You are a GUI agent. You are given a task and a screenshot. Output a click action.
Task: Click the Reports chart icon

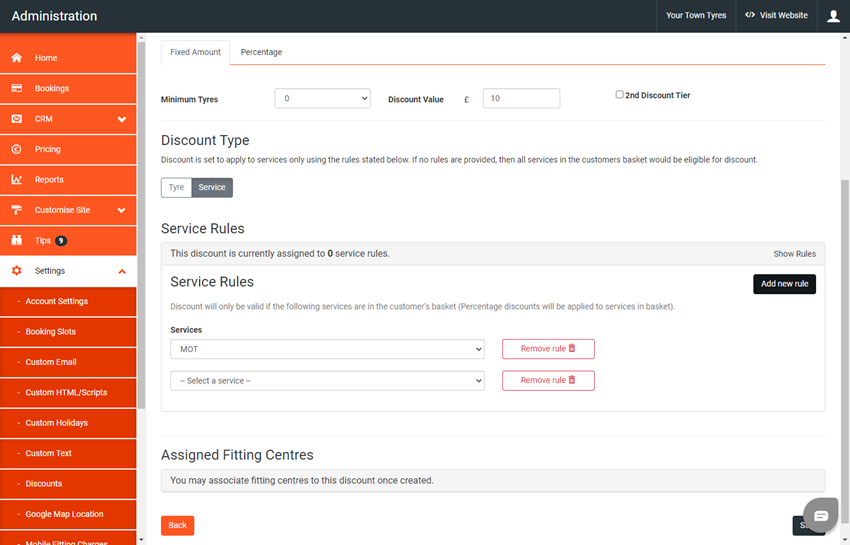click(17, 180)
